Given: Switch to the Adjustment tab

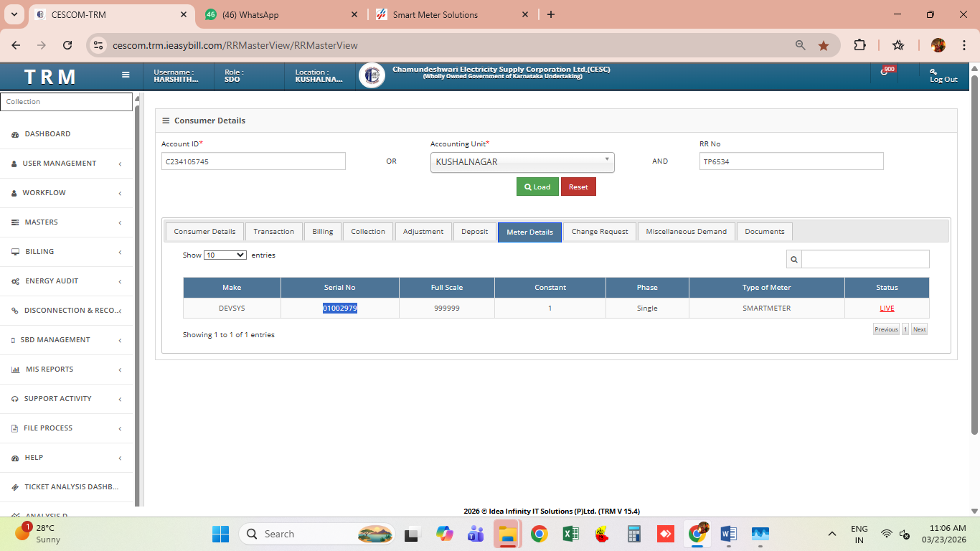Looking at the screenshot, I should tap(423, 232).
